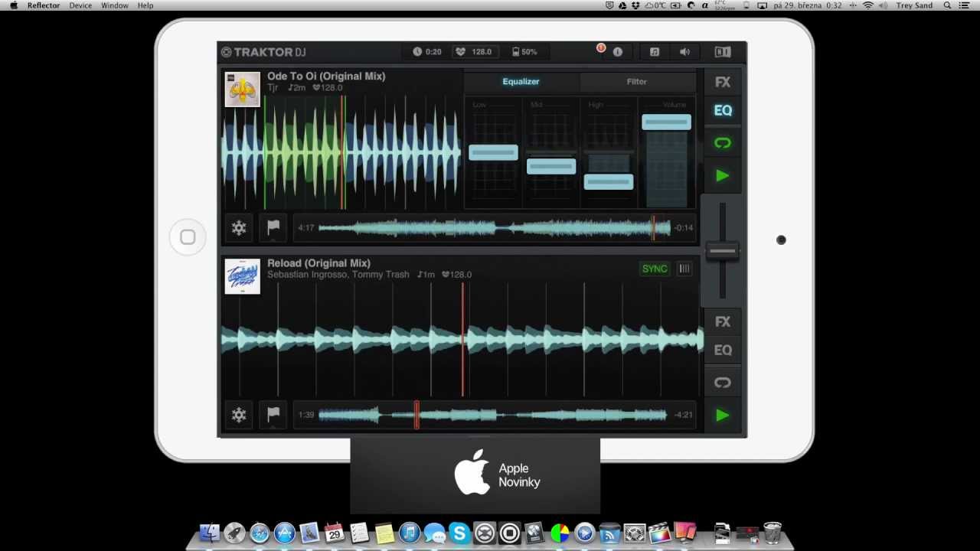The height and width of the screenshot is (551, 980).
Task: Click the 50% battery indicator
Action: coord(524,52)
